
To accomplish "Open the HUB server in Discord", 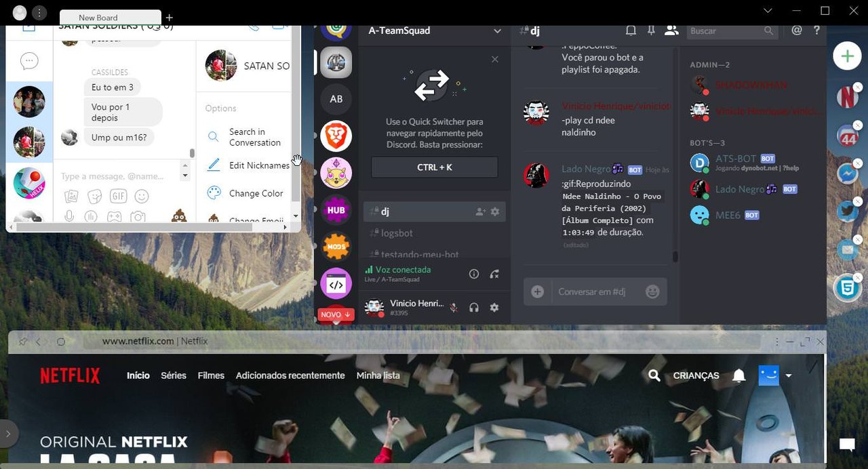I will coord(336,210).
